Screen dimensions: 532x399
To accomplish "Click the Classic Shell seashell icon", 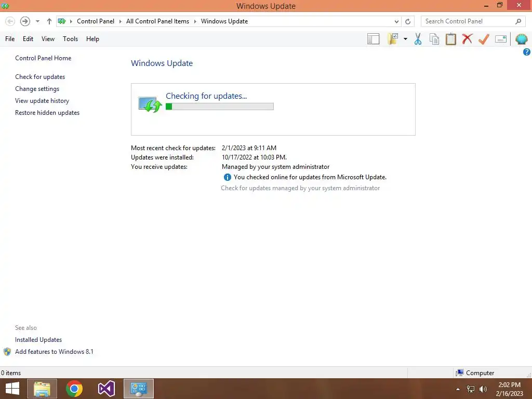I will tap(521, 39).
